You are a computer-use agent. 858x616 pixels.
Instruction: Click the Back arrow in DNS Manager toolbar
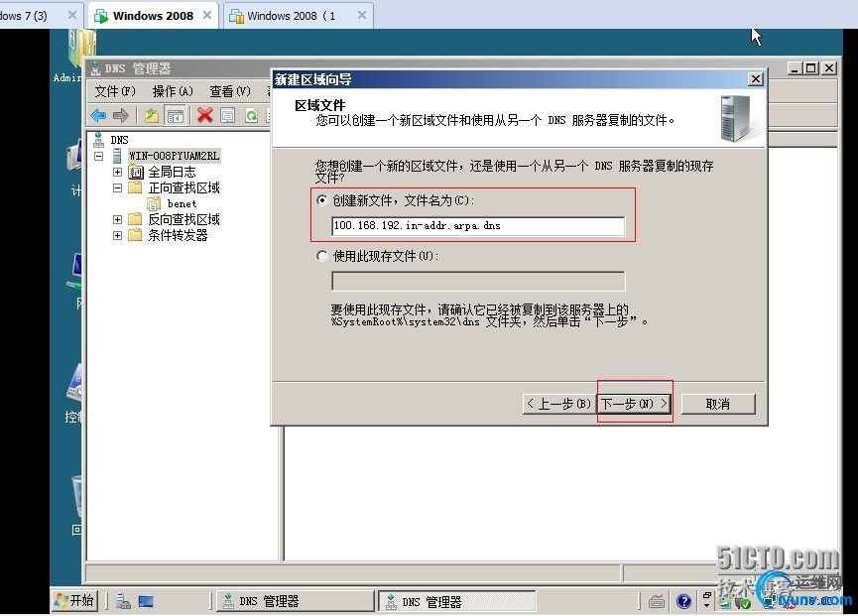point(98,115)
